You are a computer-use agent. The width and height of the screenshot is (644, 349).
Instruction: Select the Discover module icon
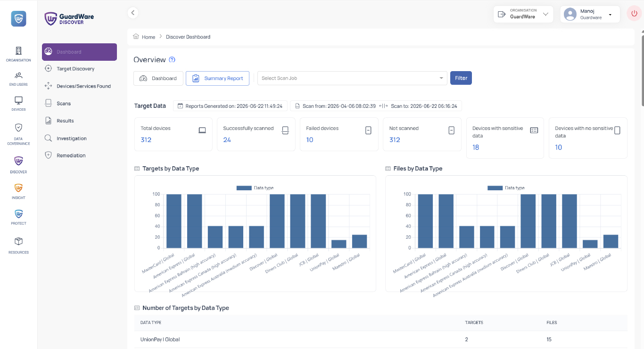click(18, 161)
